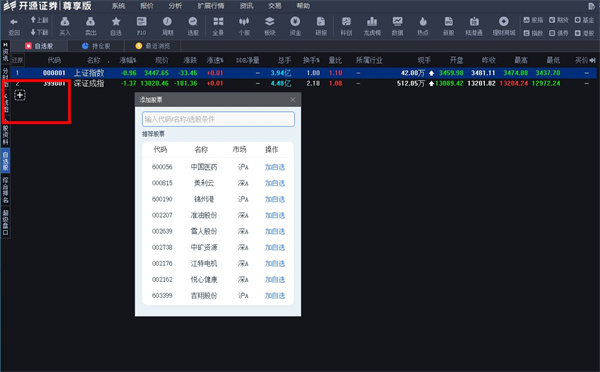
Task: Open the 全景 panorama view
Action: pyautogui.click(x=218, y=22)
